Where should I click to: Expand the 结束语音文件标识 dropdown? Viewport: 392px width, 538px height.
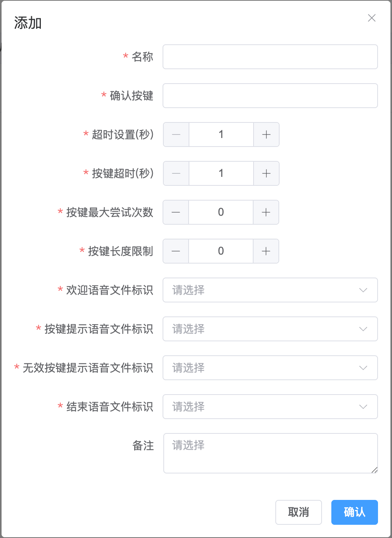click(x=270, y=407)
